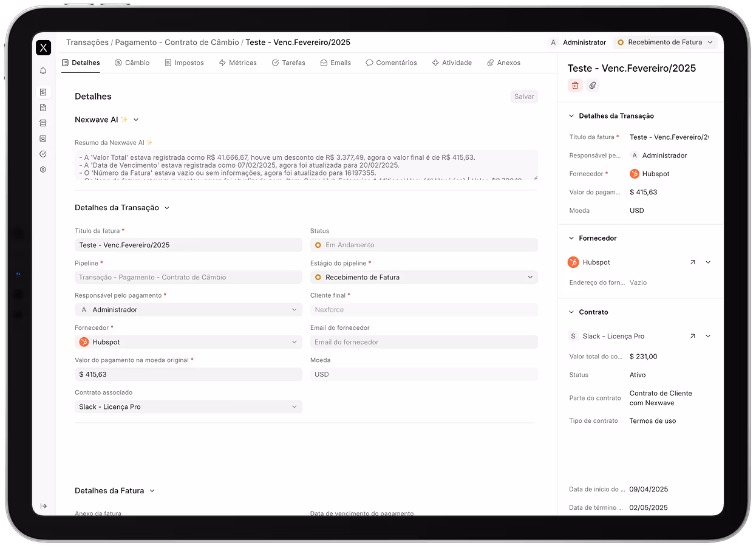Open the Anexos tab
756x548 pixels.
pos(503,63)
